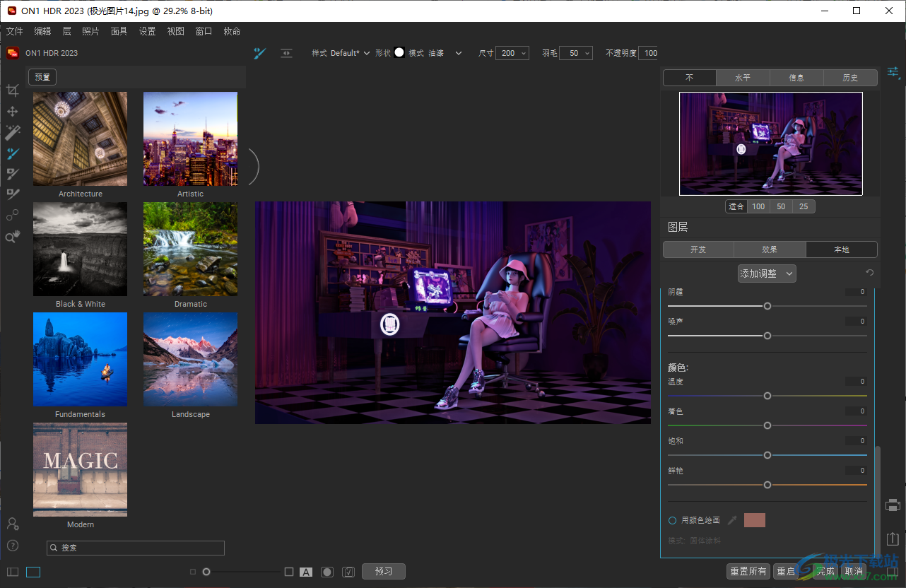
Task: Select the Magic Wand masking tool
Action: pos(13,132)
